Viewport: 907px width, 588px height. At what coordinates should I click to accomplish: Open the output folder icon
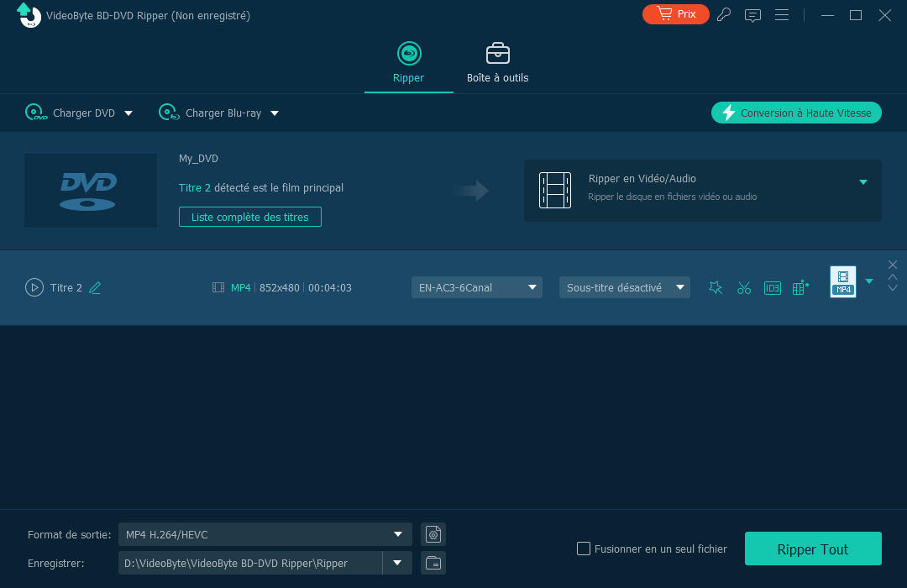point(433,563)
